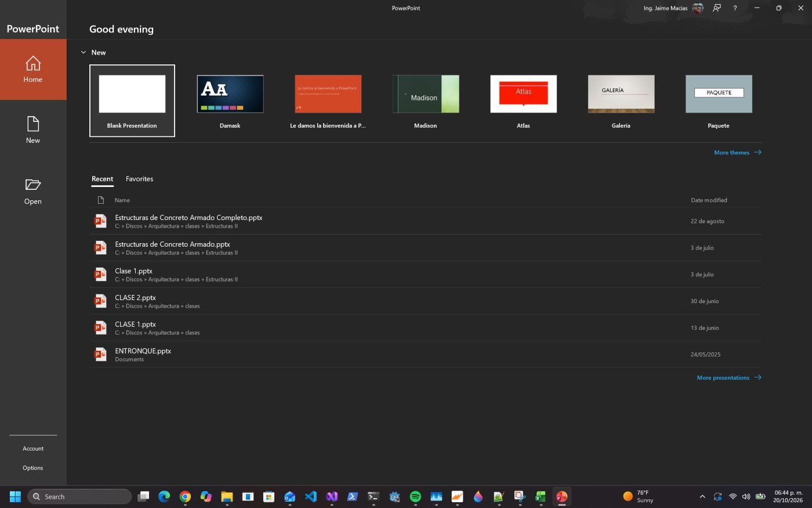
Task: Open Account settings page
Action: click(33, 448)
